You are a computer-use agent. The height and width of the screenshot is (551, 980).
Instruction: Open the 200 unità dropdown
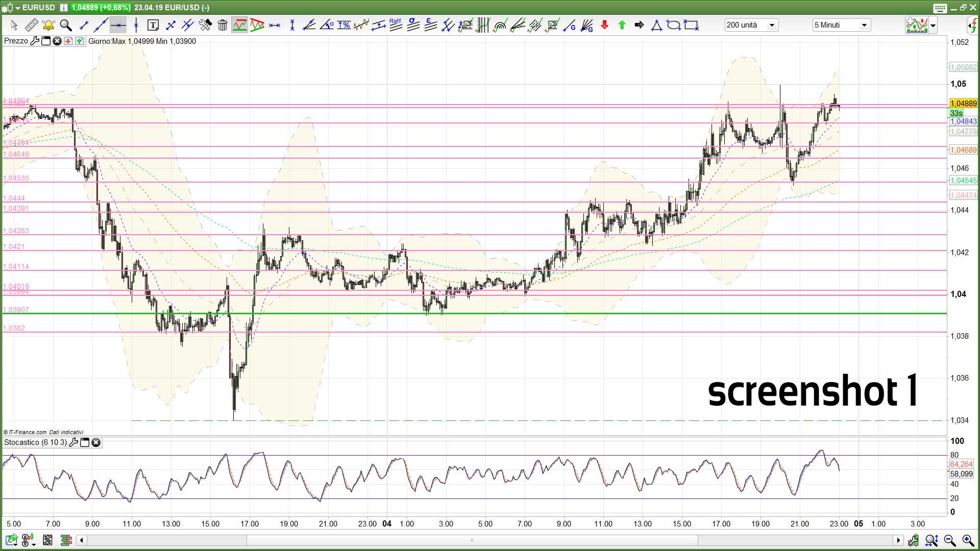772,25
